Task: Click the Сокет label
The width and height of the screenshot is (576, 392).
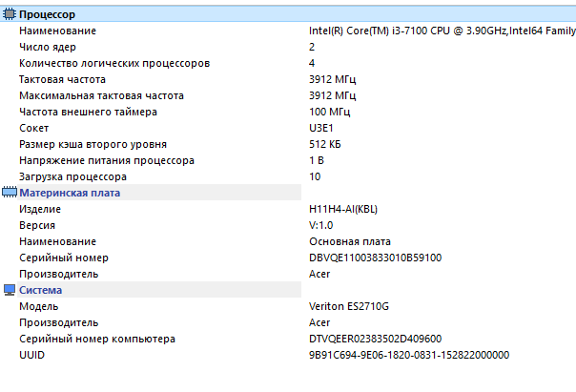Action: (x=33, y=128)
